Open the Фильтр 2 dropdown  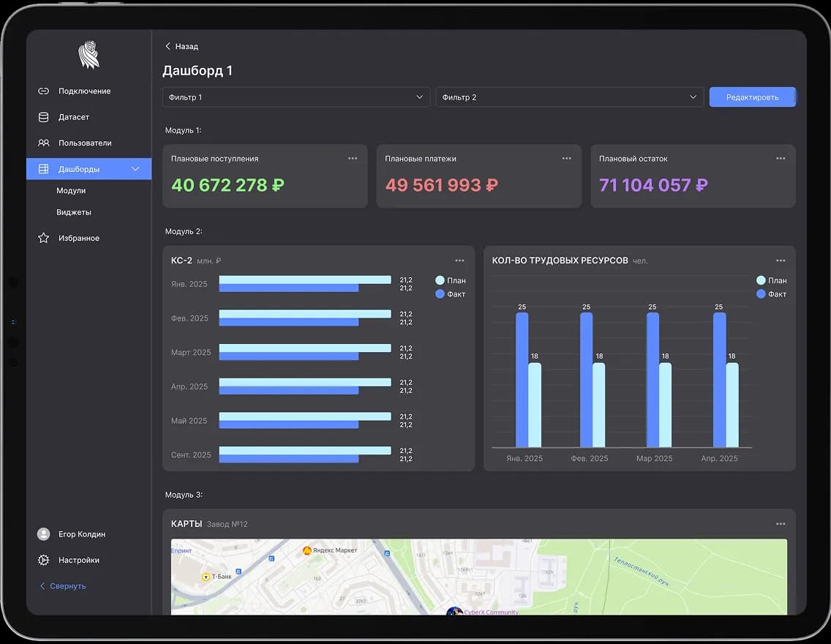click(569, 97)
